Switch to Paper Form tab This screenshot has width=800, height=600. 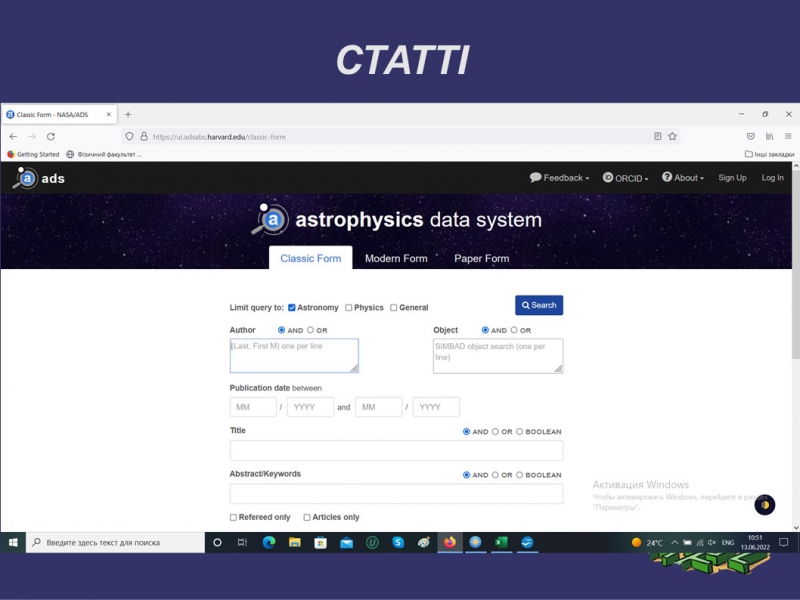482,258
